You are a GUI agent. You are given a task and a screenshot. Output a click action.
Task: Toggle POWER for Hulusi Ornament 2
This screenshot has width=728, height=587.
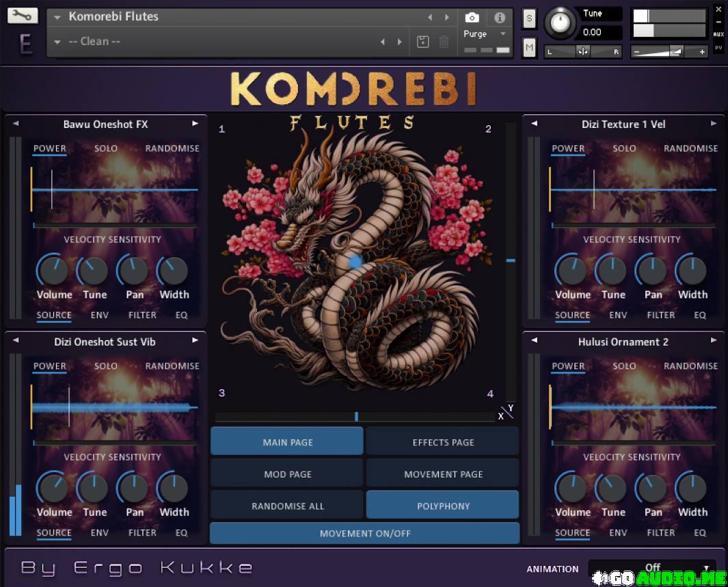(x=568, y=366)
